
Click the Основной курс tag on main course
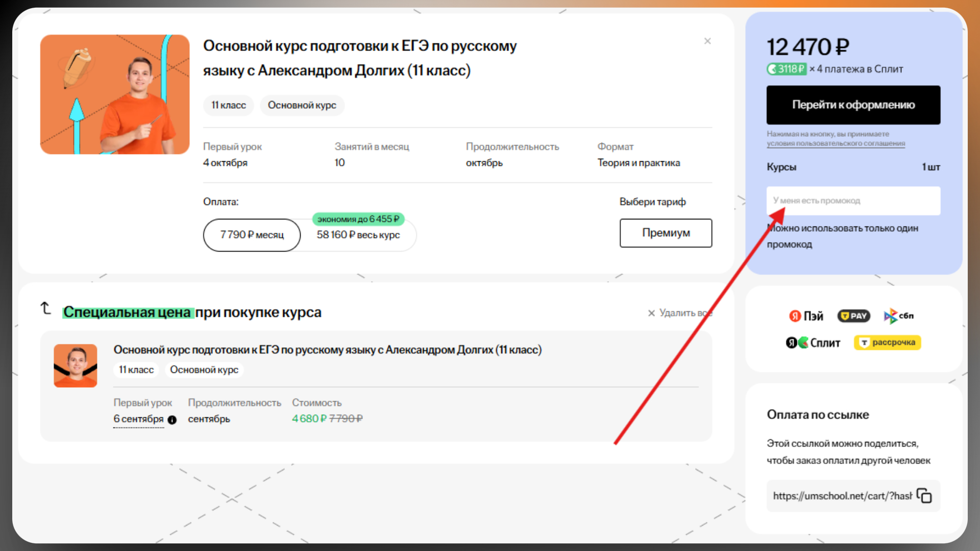(x=302, y=106)
